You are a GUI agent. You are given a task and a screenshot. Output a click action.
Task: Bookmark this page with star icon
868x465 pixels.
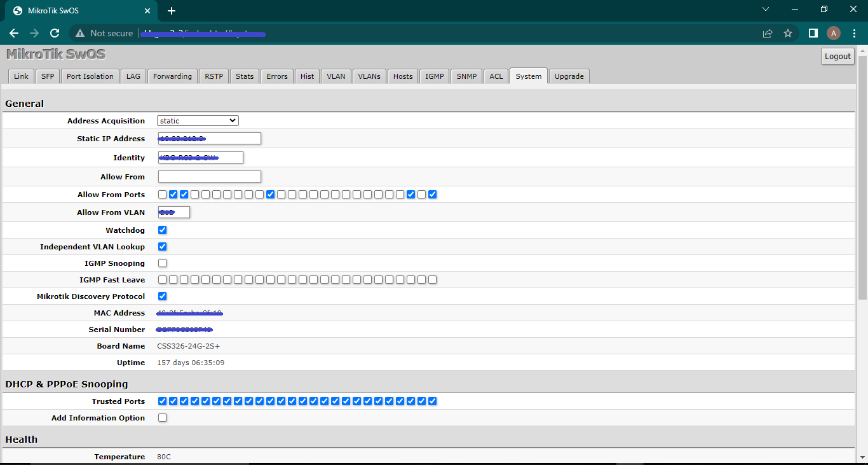pos(788,33)
